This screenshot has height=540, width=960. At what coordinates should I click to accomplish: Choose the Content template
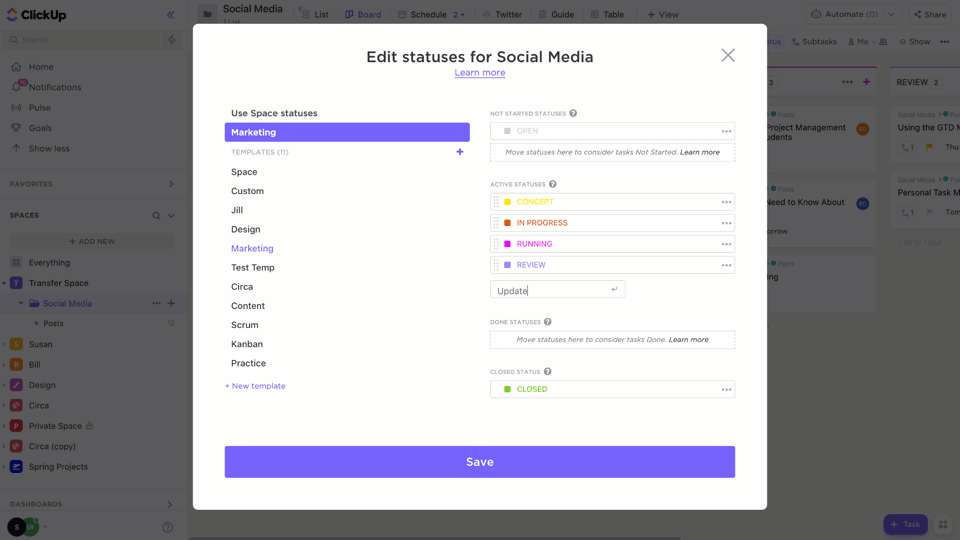248,306
